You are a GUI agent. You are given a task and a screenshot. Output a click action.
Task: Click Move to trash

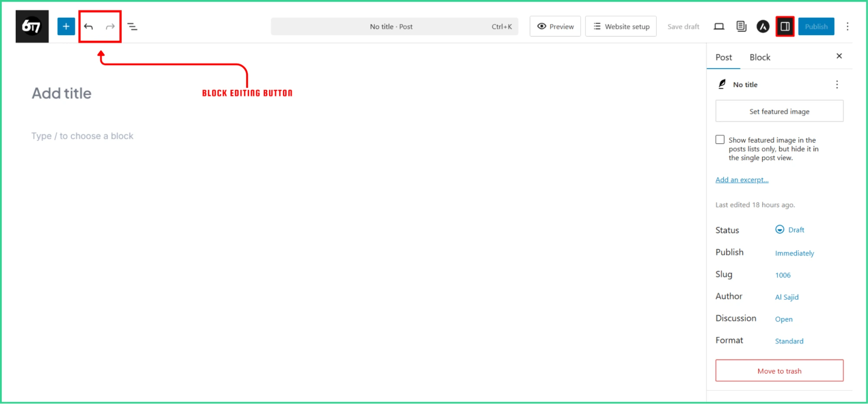(779, 371)
